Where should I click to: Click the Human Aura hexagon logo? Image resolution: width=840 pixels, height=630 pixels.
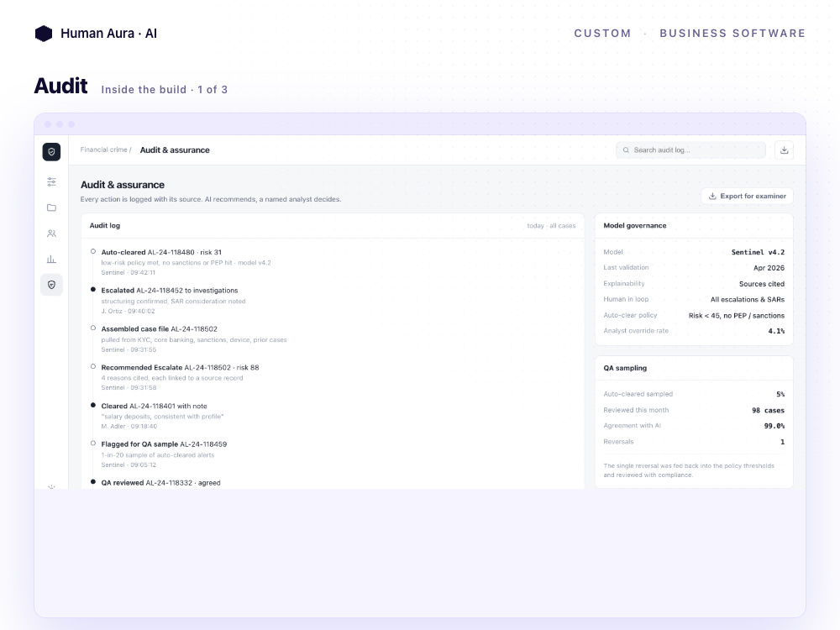pos(44,34)
